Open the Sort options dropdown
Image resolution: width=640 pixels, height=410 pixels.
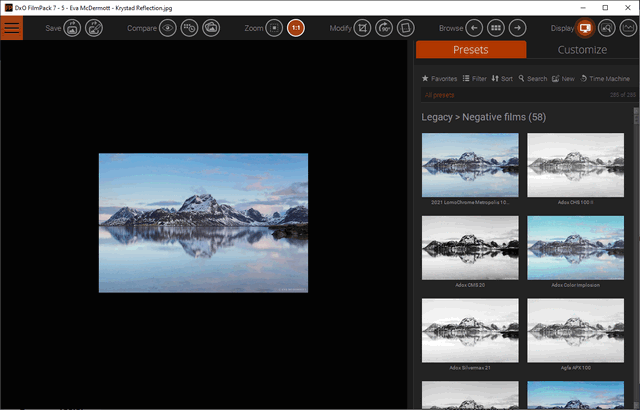pyautogui.click(x=501, y=78)
